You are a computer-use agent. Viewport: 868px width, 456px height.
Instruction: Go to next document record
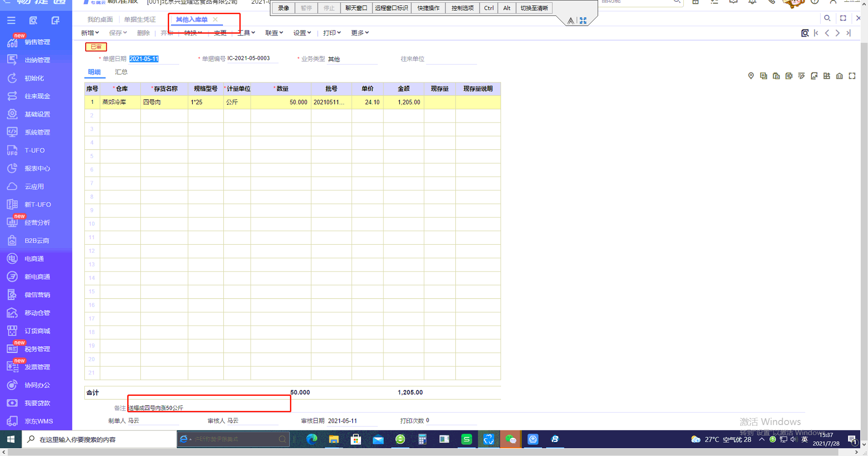coord(837,33)
